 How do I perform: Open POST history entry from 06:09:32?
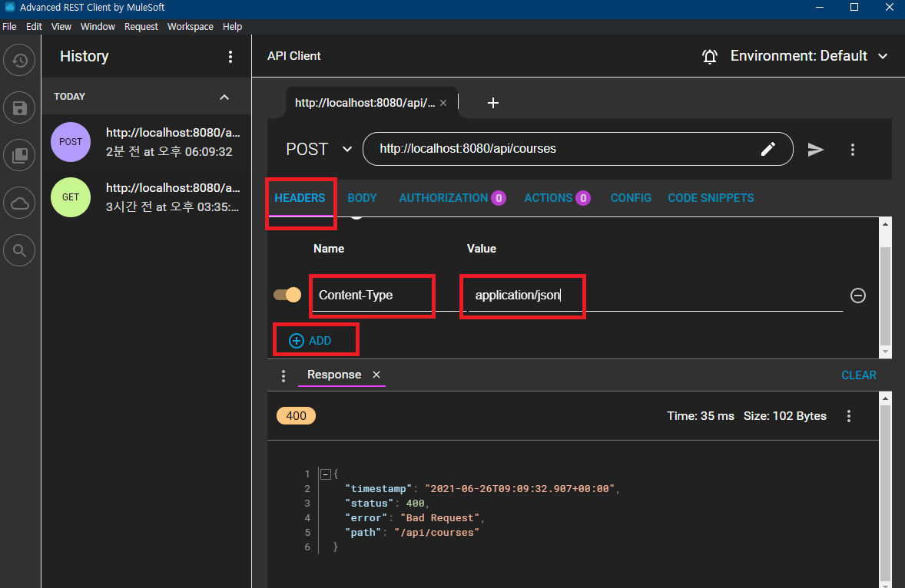146,142
